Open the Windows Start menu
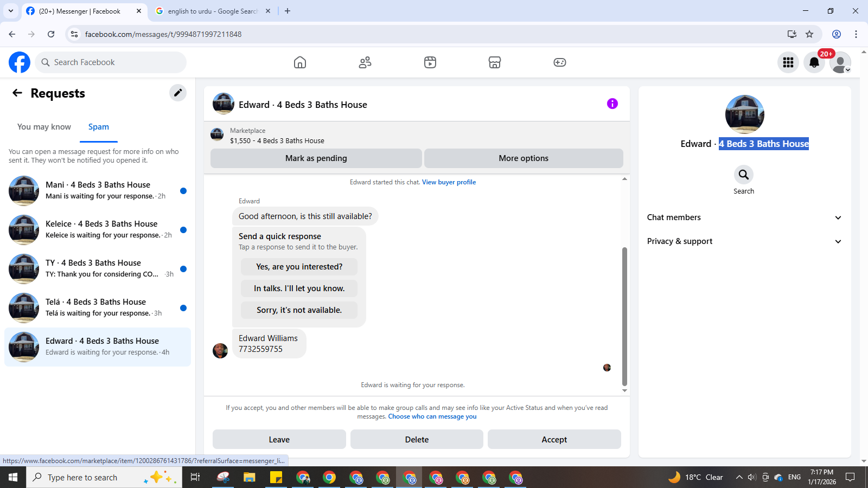This screenshot has width=868, height=488. [13, 477]
